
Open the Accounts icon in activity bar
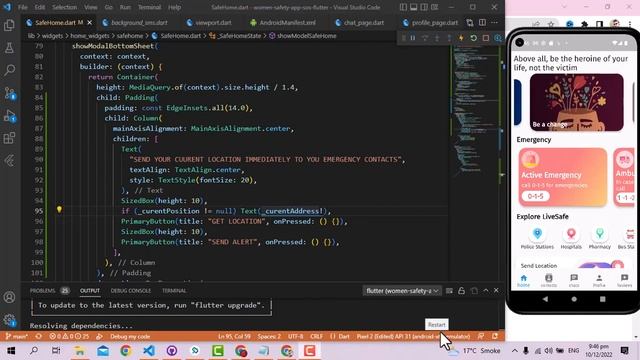pos(9,297)
